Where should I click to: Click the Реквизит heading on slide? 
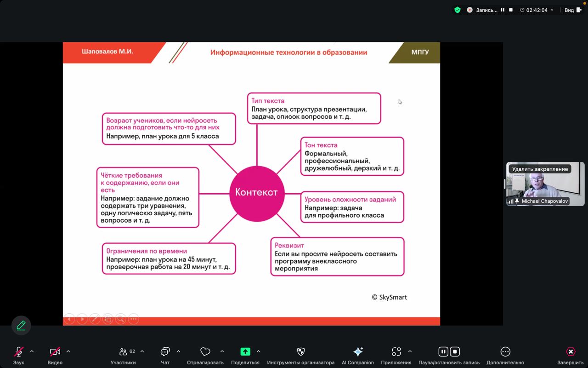click(x=289, y=245)
